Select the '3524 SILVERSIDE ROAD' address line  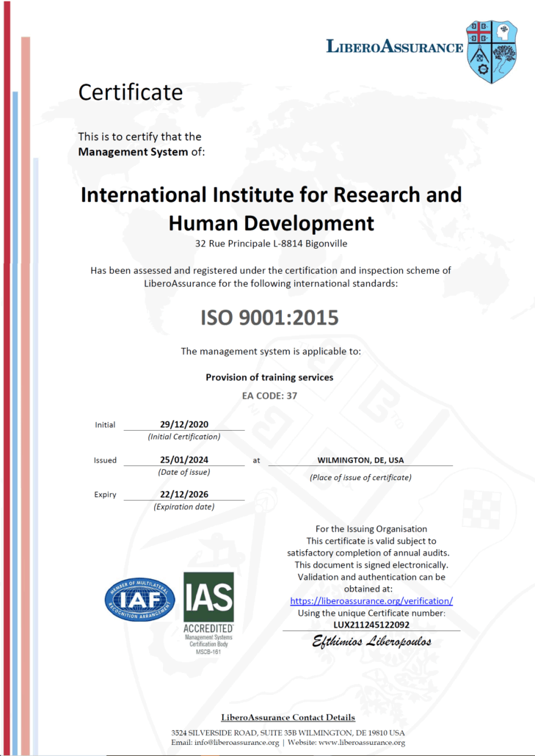coord(288,733)
